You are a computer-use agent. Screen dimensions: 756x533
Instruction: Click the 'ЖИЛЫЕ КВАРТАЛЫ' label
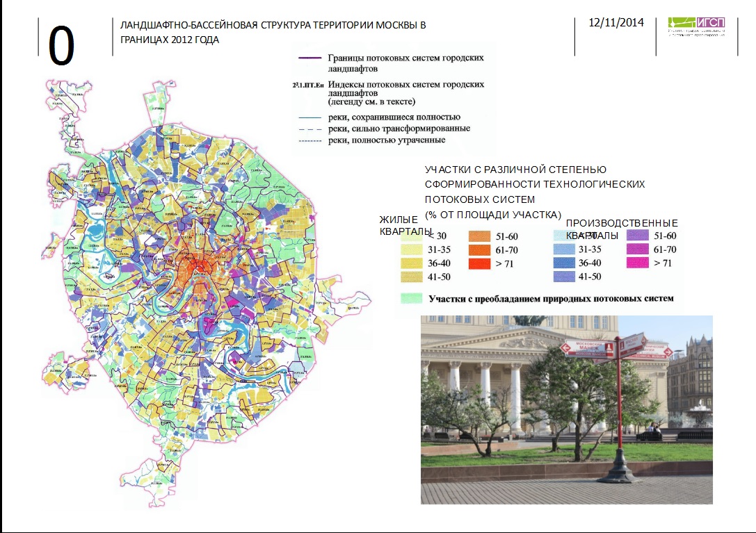tap(405, 226)
